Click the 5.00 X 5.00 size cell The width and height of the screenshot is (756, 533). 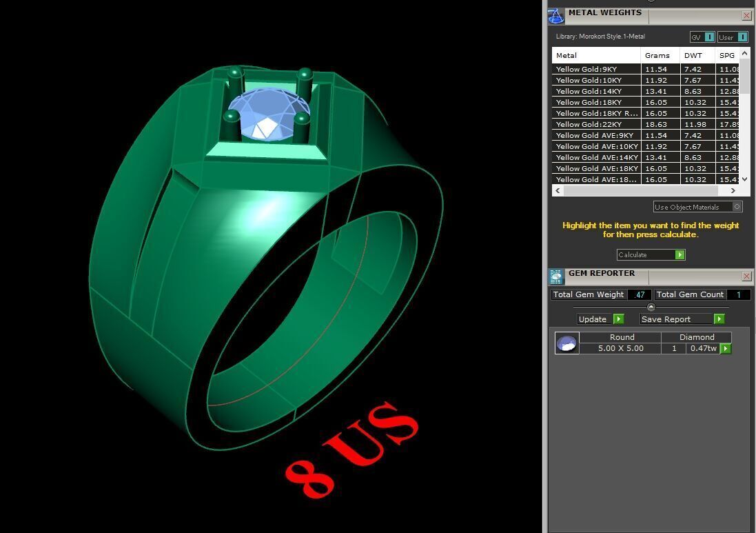tap(620, 348)
